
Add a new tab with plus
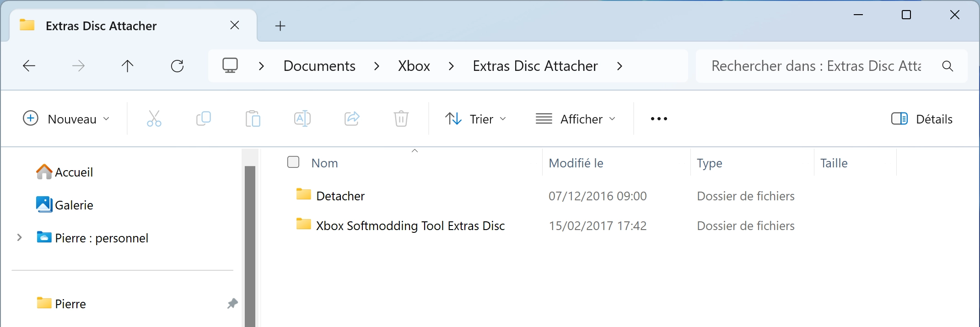(280, 26)
